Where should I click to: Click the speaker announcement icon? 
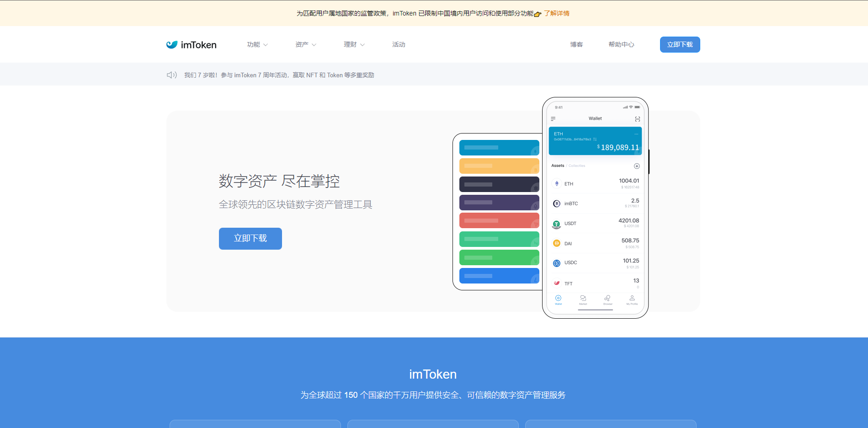click(171, 75)
